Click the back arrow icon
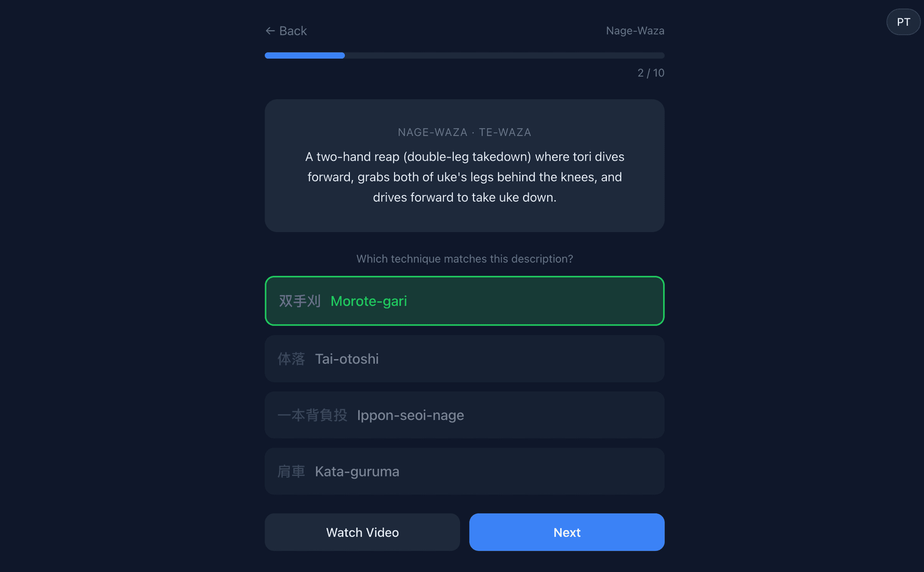 pos(270,30)
